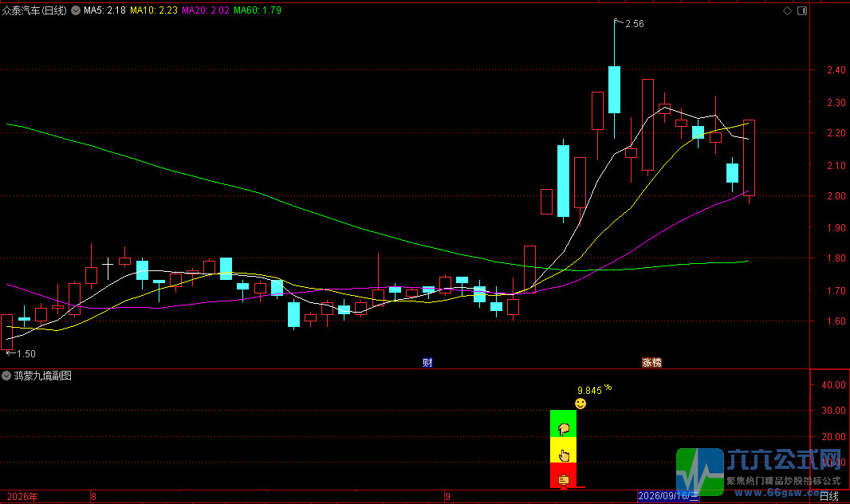Click the MA5: 2.18 indicator label

(104, 10)
